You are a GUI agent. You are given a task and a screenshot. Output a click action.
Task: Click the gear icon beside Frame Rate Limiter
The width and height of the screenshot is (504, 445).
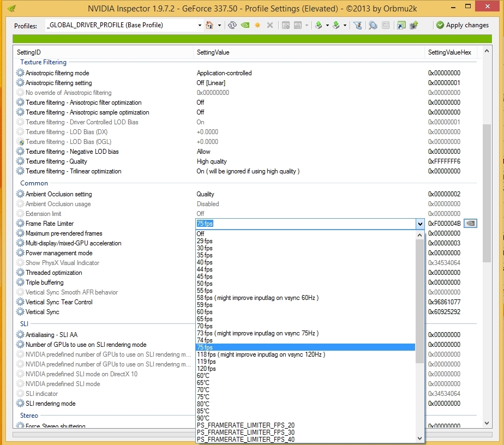[20, 223]
